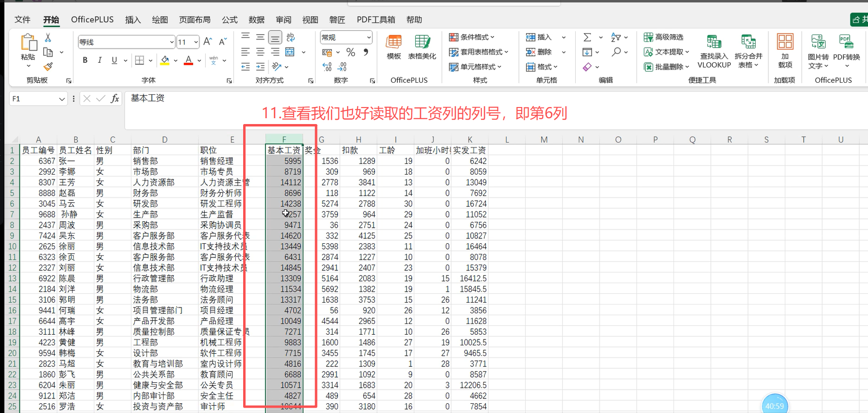
Task: Click the Find and Select magnifier icon
Action: (616, 52)
